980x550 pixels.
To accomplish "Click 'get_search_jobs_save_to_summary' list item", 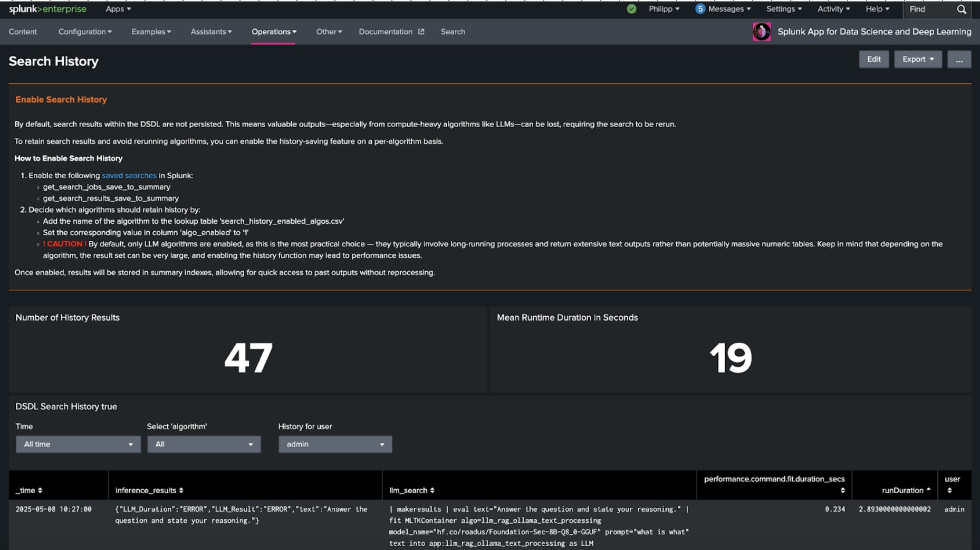I will point(107,187).
